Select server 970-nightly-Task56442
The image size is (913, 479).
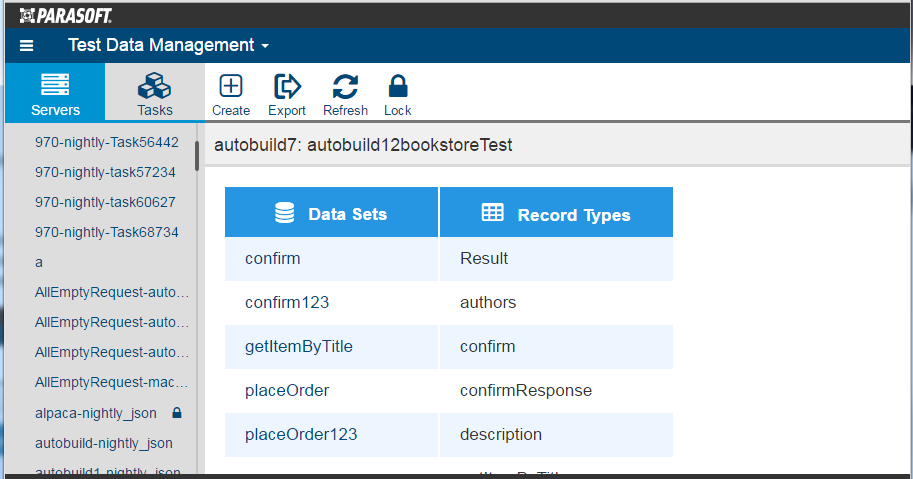click(107, 142)
